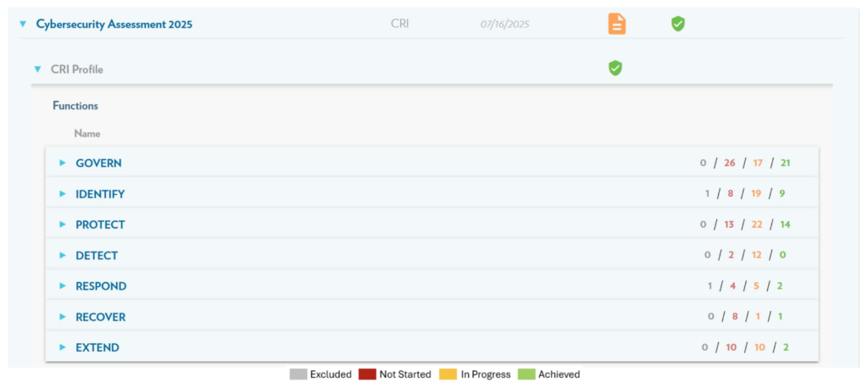
Task: Collapse the Cybersecurity Assessment 2025 section
Action: point(23,25)
